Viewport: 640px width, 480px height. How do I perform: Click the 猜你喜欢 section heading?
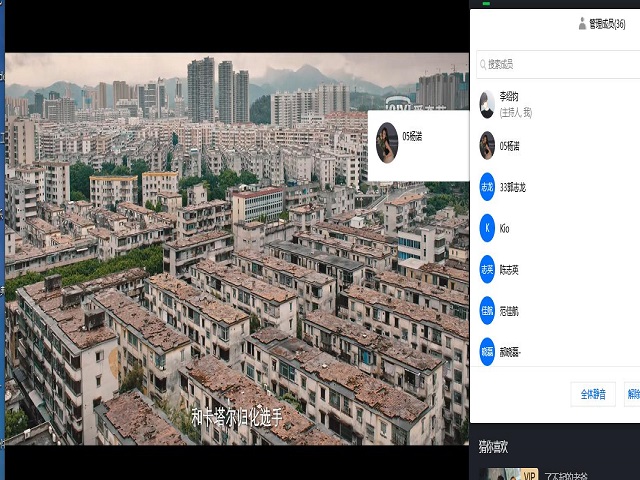click(x=493, y=447)
